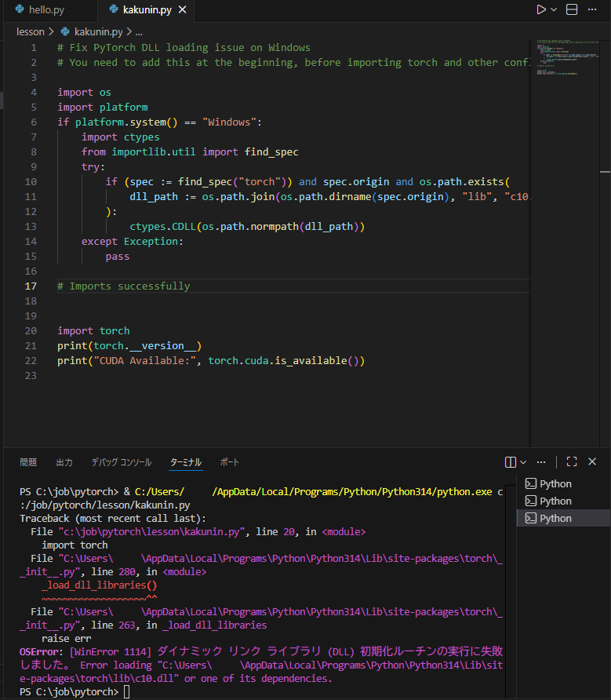Image resolution: width=611 pixels, height=700 pixels.
Task: Maximize the terminal panel size
Action: pyautogui.click(x=572, y=461)
